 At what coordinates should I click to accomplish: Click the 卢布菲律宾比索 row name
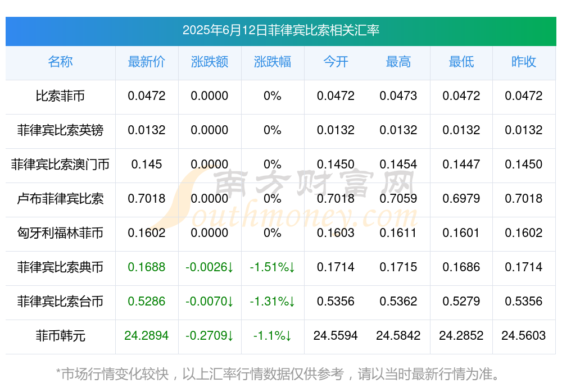60,198
